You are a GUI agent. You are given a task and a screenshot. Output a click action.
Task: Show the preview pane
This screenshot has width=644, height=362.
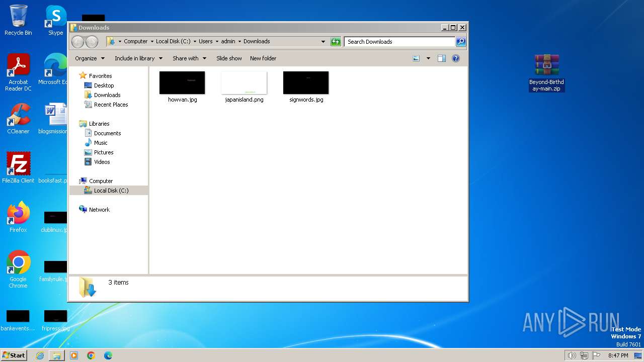click(442, 58)
